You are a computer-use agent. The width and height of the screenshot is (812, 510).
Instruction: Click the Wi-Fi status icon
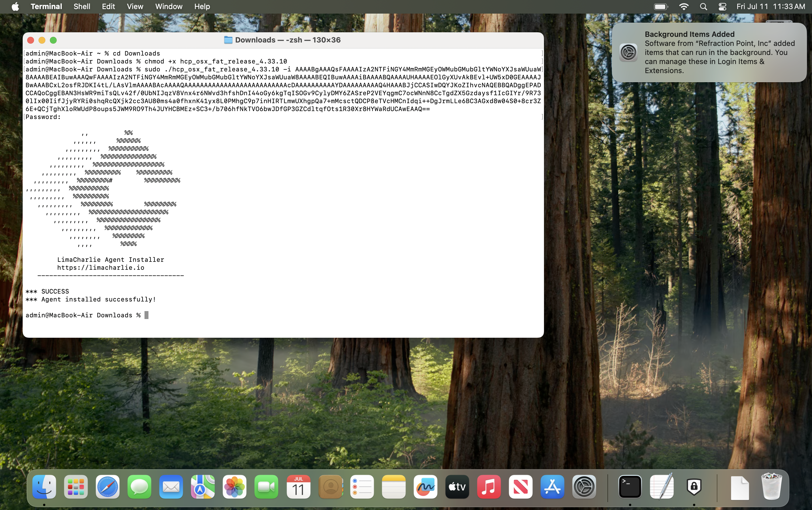(x=684, y=7)
